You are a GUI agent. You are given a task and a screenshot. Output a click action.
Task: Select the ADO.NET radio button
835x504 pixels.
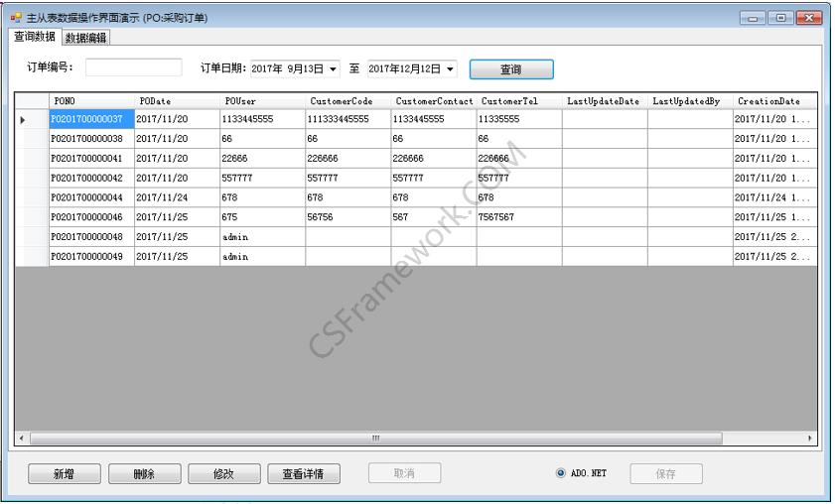561,473
